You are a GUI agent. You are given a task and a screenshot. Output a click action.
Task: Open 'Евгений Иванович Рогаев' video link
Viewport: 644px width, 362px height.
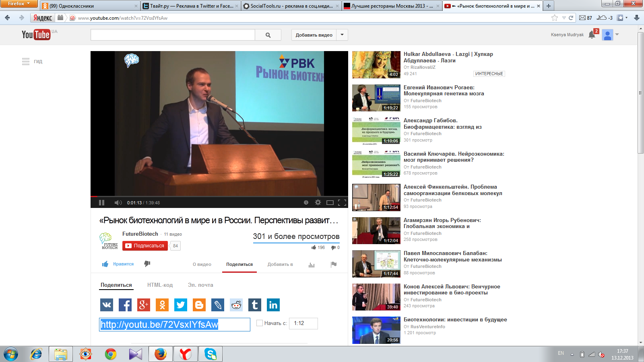[444, 90]
